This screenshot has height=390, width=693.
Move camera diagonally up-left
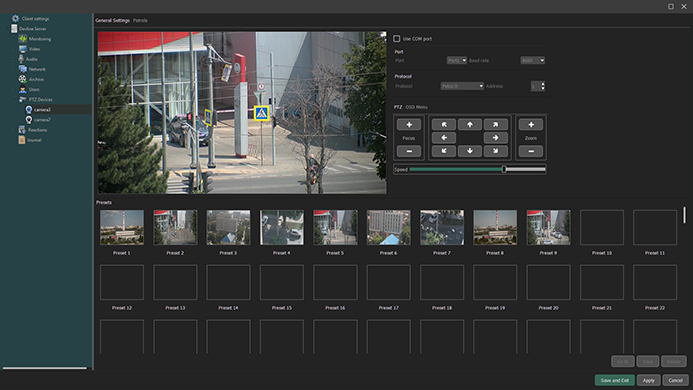443,125
